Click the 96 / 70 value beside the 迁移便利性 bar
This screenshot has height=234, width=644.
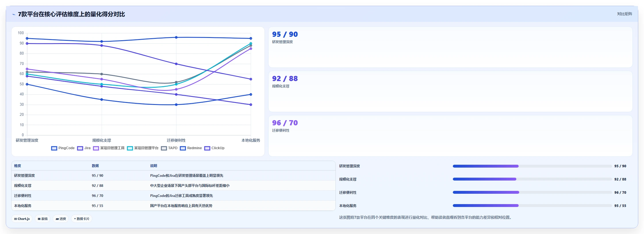pyautogui.click(x=620, y=193)
